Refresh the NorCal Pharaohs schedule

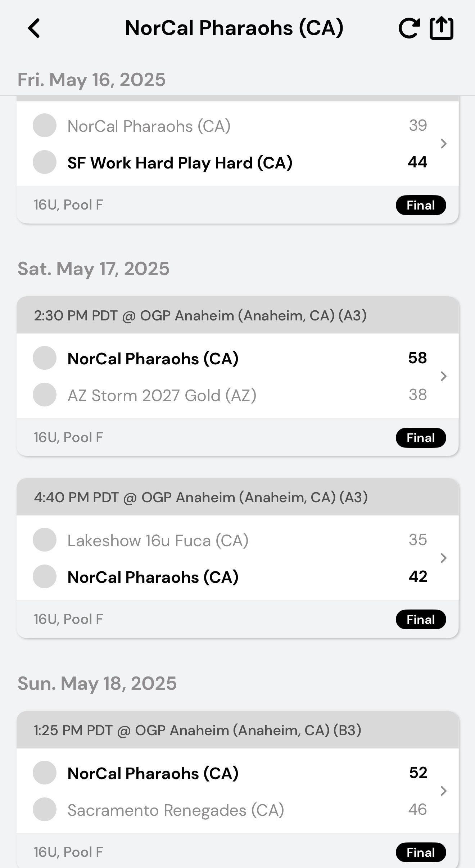pos(409,28)
